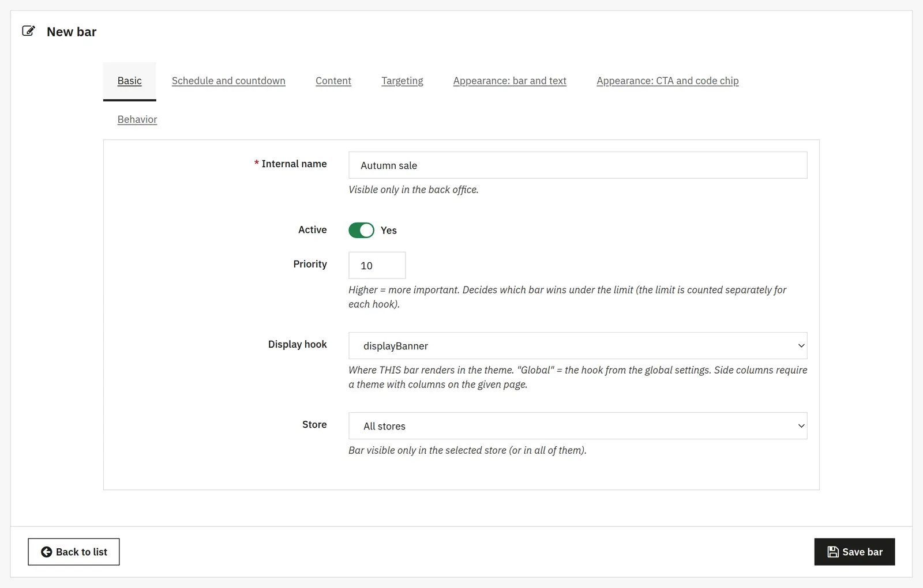Click the 'Visible only in the back office' hint
This screenshot has width=923, height=588.
[414, 190]
